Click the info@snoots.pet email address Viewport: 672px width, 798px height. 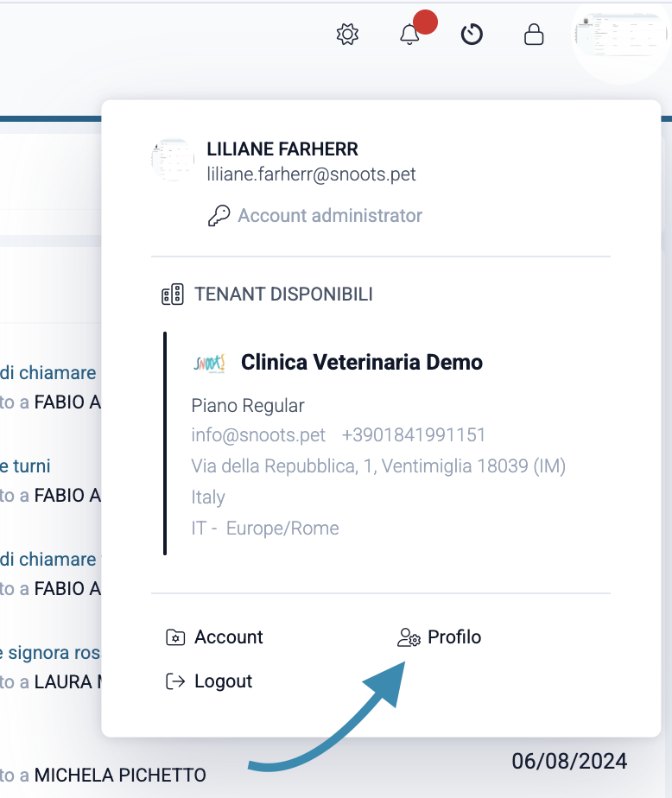pos(258,434)
